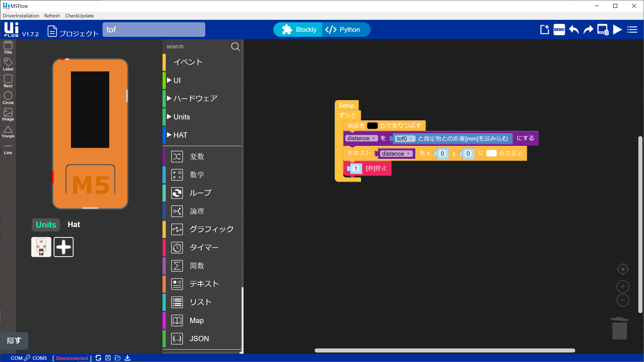The image size is (644, 362).
Task: Click the Undo arrow icon
Action: (574, 30)
